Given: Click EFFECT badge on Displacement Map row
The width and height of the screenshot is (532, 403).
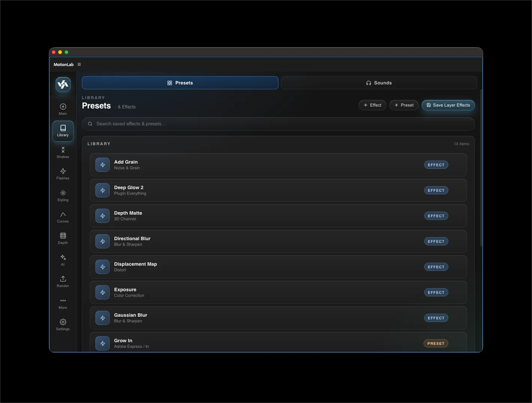Looking at the screenshot, I should click(x=436, y=267).
